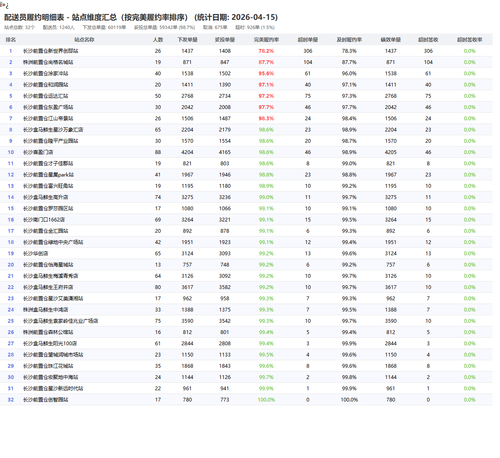Click the 站点名称 column header
The image size is (500, 458).
click(84, 40)
